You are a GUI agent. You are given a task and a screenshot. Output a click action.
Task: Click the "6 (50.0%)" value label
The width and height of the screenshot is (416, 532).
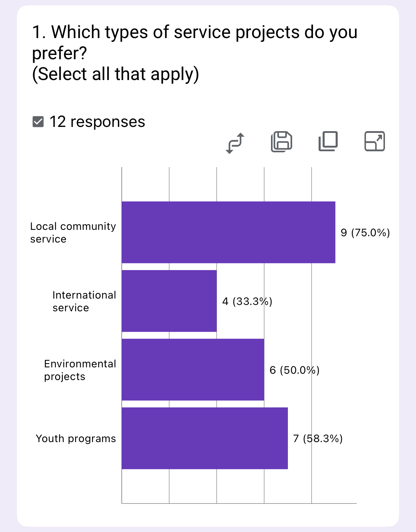[x=294, y=370]
